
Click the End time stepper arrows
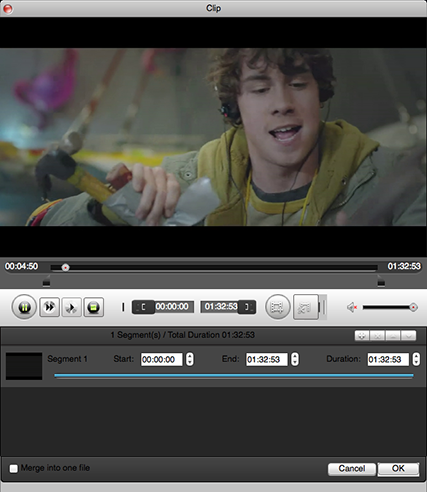click(x=295, y=359)
